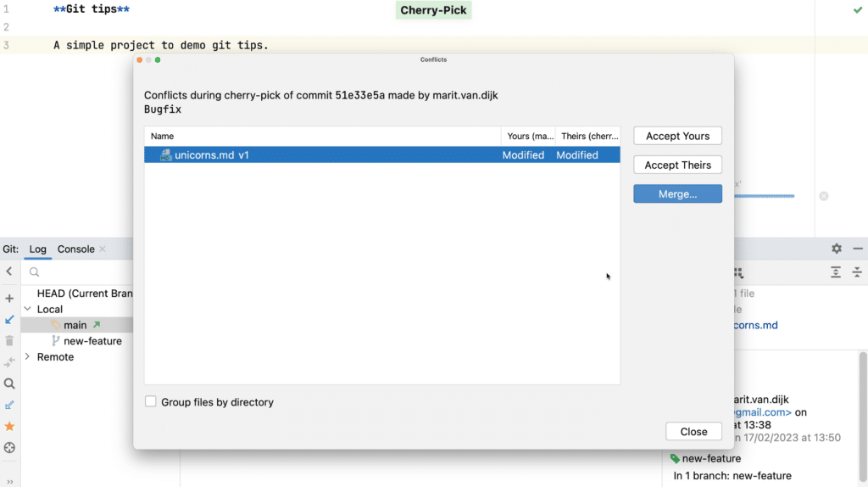Enable Group files by directory checkbox

coord(151,401)
